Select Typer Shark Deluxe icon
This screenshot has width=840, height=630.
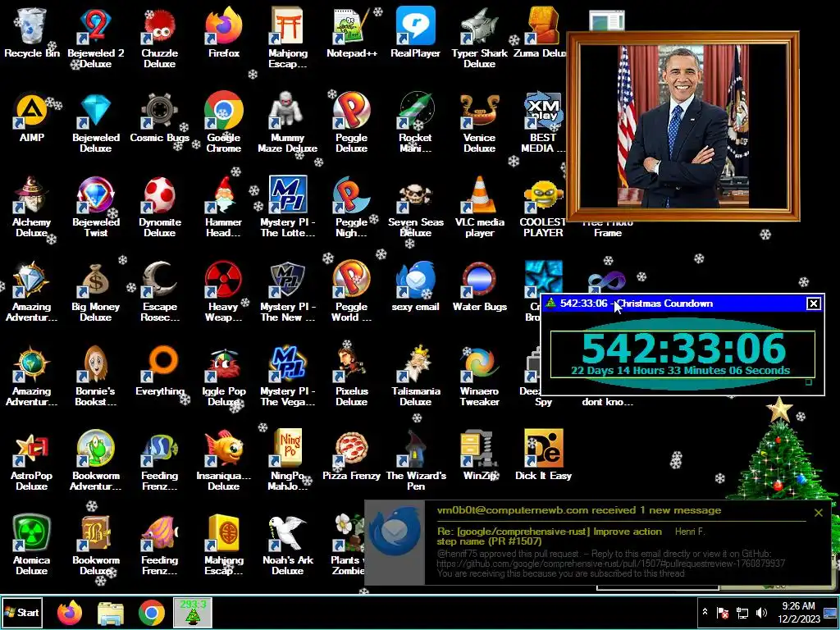[479, 36]
